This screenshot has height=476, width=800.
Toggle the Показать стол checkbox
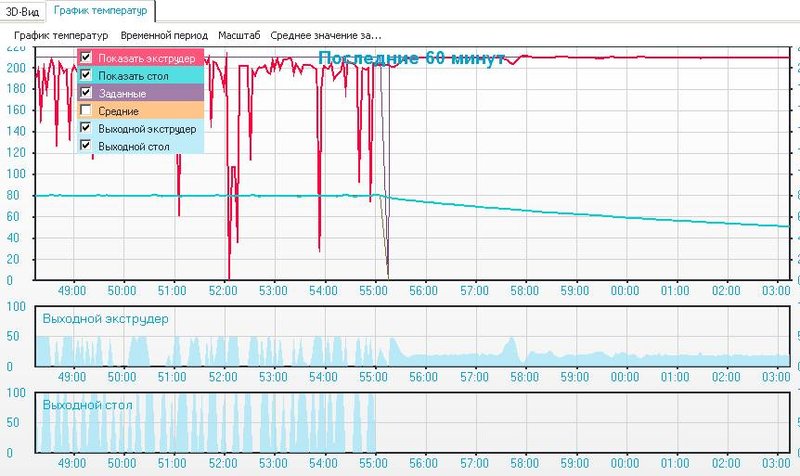click(x=86, y=75)
